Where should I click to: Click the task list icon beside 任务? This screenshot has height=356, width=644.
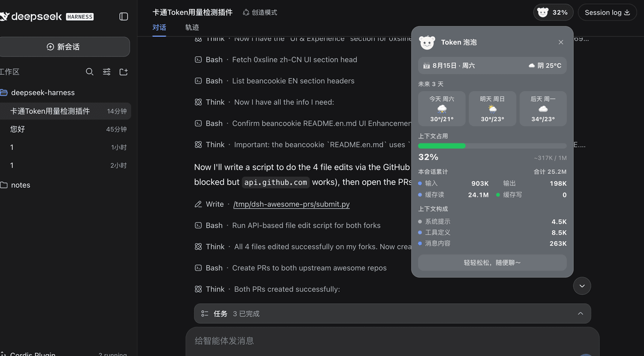coord(205,314)
